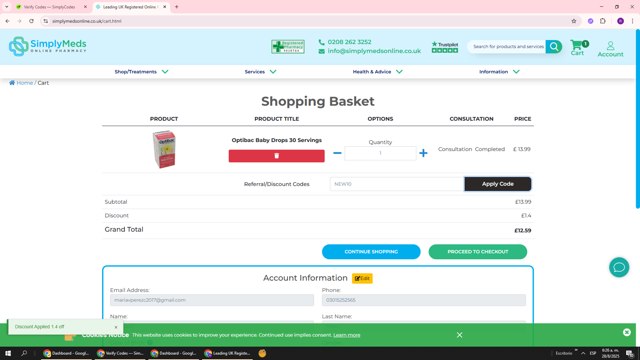Reload the current page
640x360 pixels.
click(31, 21)
